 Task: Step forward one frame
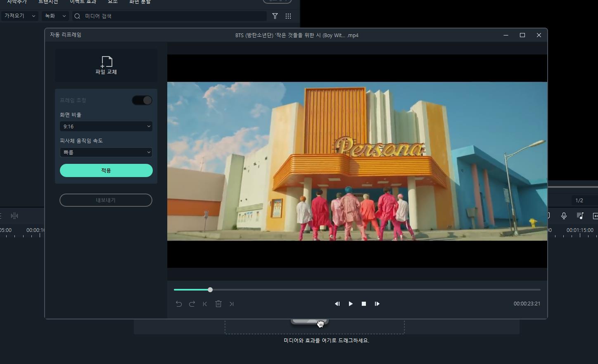[377, 304]
